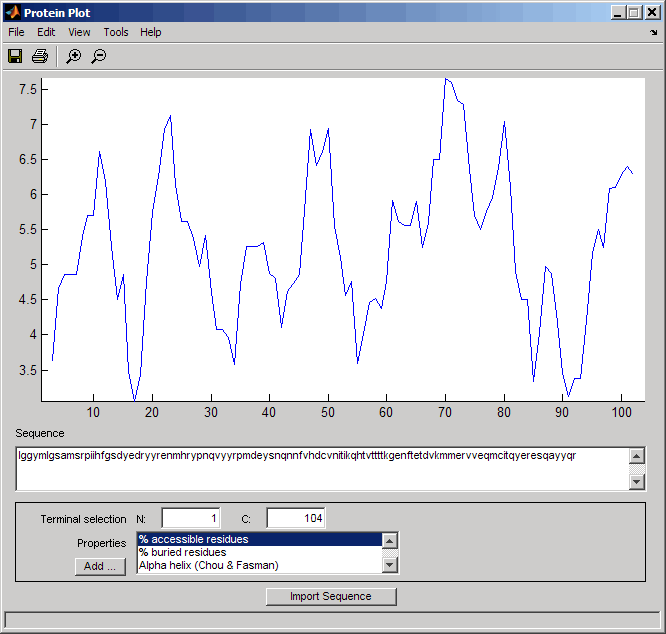Open the File menu
This screenshot has height=634, width=666.
pos(16,32)
